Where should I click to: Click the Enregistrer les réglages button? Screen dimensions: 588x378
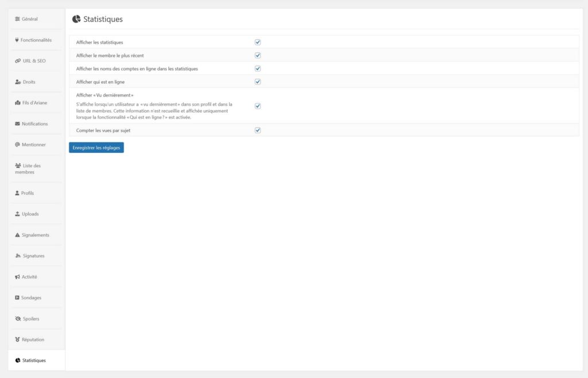[96, 147]
